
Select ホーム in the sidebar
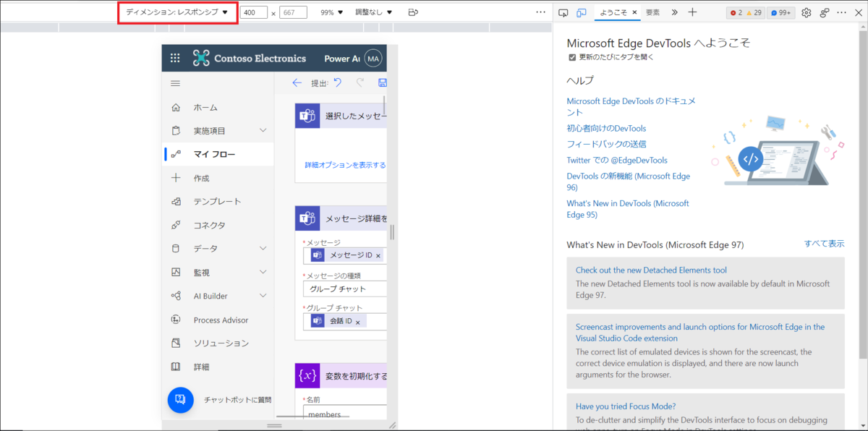pos(218,107)
